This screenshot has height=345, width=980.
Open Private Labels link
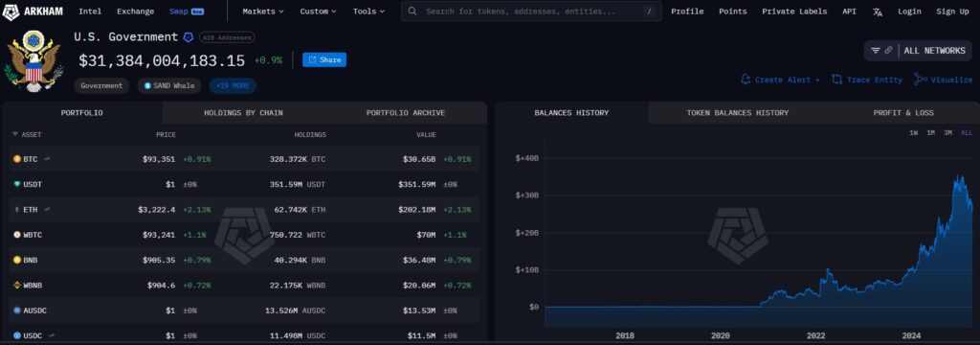point(794,11)
